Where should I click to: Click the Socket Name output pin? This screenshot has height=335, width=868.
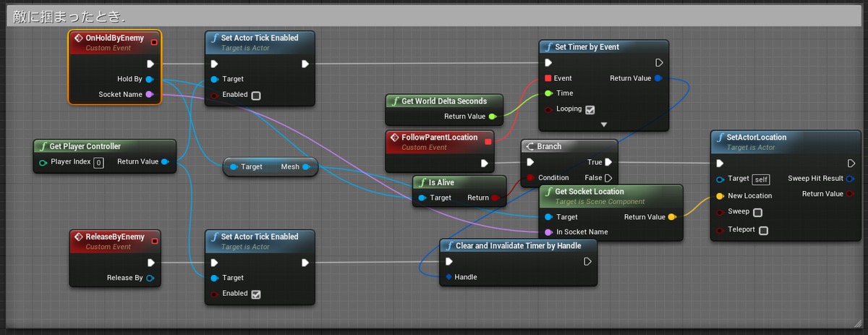(x=149, y=94)
